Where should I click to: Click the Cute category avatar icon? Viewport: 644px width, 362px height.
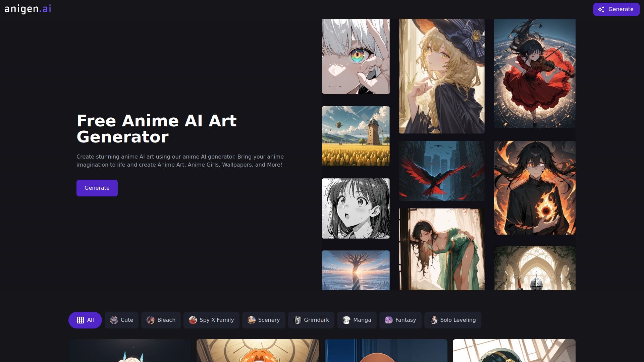coord(114,320)
